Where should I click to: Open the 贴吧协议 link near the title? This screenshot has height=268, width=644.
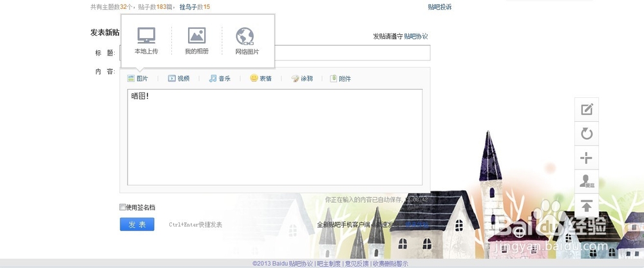[416, 36]
